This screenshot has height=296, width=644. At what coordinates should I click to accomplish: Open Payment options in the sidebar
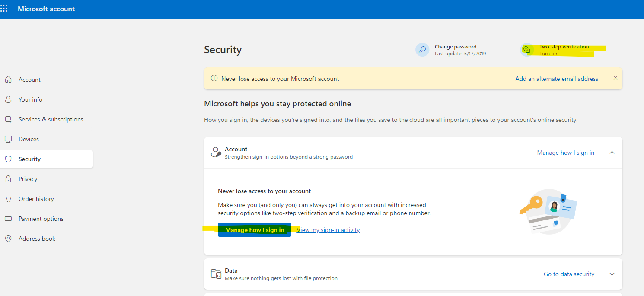(x=41, y=219)
